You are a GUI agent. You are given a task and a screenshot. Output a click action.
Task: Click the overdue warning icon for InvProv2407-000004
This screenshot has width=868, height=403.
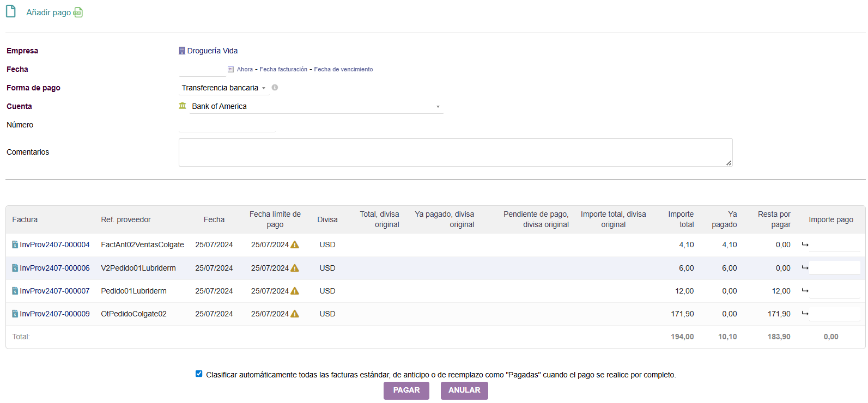tap(295, 245)
